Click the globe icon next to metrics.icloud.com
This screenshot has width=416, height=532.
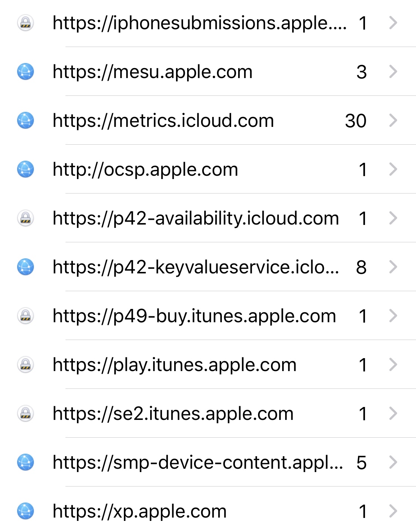26,121
